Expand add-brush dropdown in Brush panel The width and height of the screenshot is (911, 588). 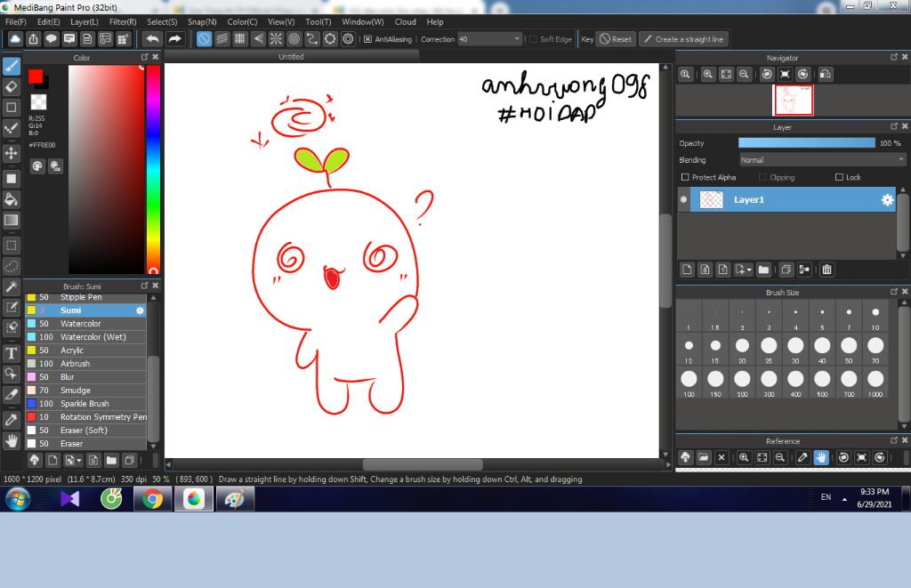[x=79, y=460]
